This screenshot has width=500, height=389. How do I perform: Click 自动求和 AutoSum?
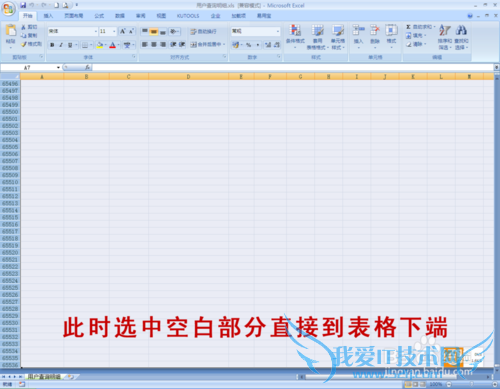420,27
